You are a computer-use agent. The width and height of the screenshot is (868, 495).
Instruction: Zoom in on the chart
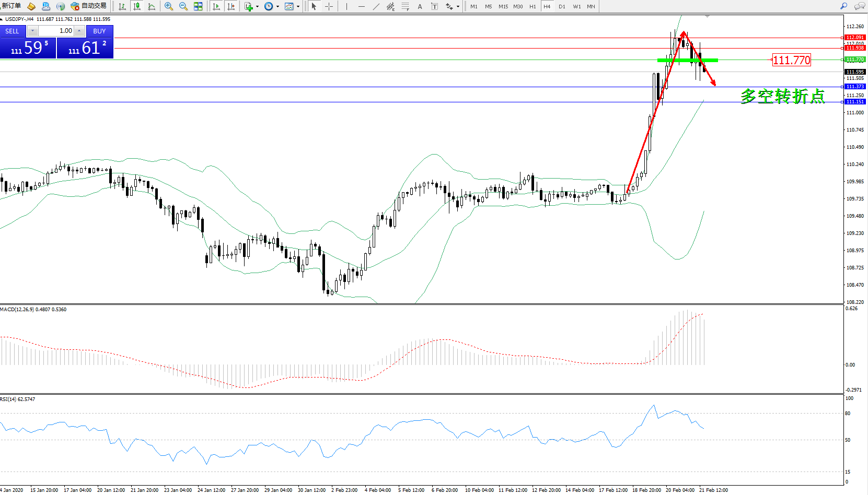point(169,6)
